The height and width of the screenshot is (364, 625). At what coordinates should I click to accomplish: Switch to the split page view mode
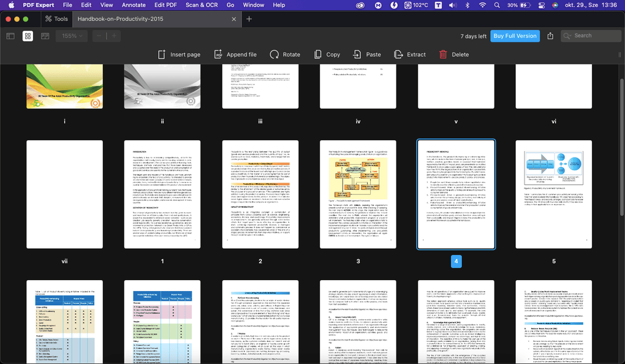pyautogui.click(x=44, y=36)
